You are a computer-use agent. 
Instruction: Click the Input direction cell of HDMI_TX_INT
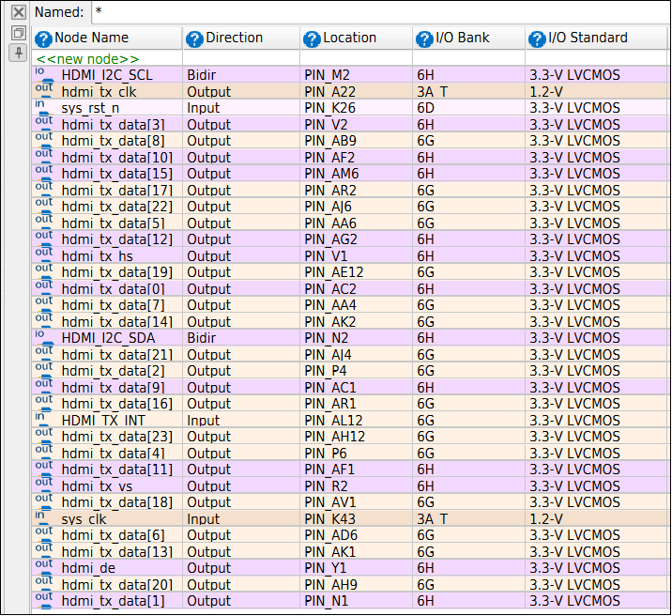point(241,420)
